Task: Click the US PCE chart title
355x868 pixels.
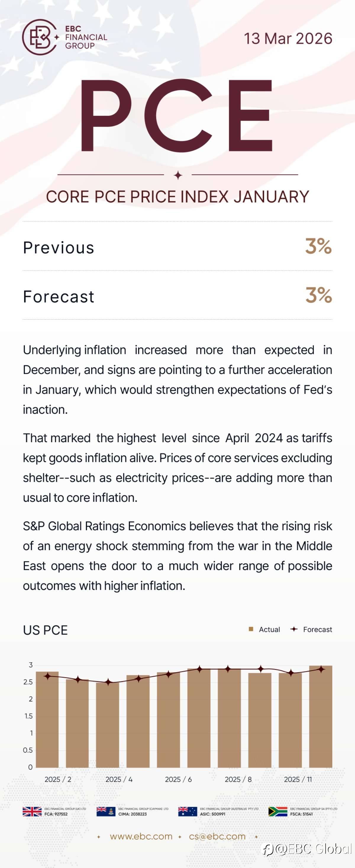Action: pos(46,630)
